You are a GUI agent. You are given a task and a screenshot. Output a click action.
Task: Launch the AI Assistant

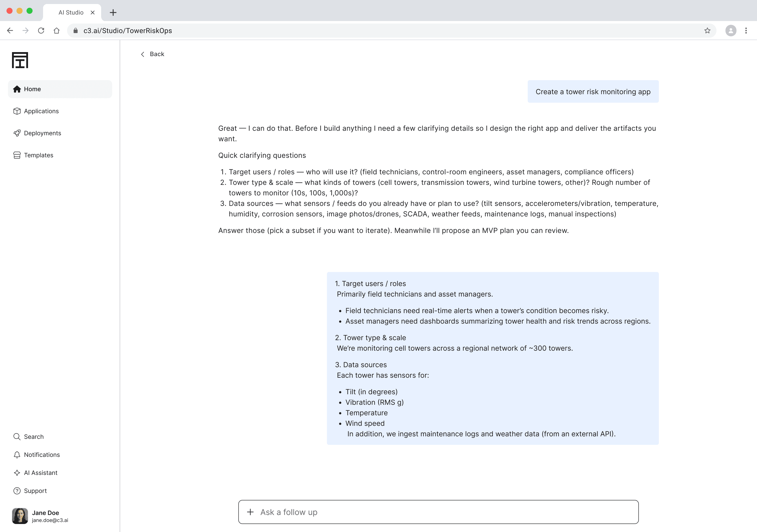[x=40, y=473]
